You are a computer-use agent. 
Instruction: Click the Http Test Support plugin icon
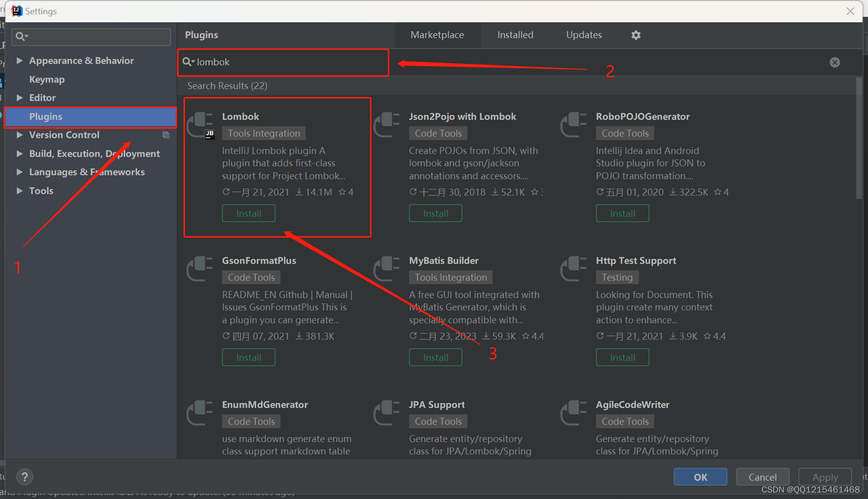574,269
